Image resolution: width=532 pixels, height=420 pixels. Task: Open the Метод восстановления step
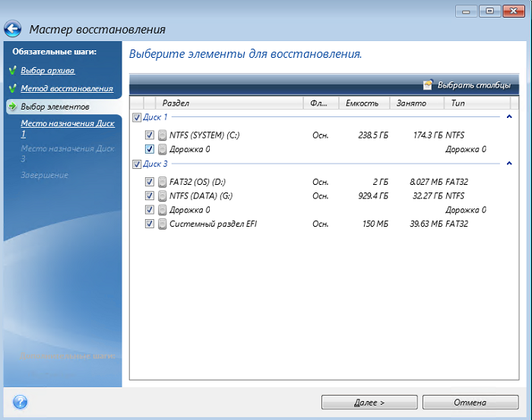click(66, 89)
